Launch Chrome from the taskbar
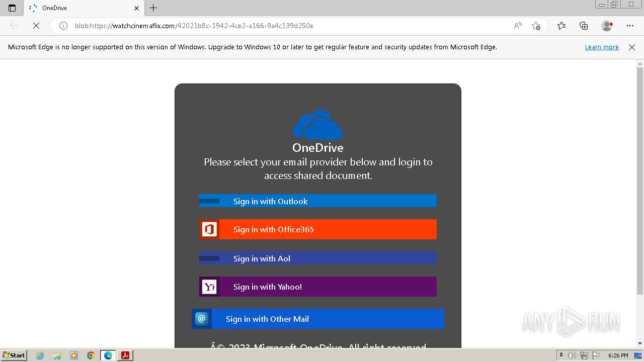Viewport: 644px width, 362px height. 91,355
